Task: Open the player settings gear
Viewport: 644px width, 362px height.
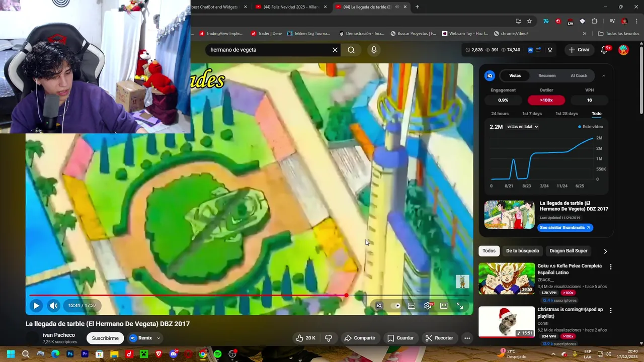Action: (428, 306)
